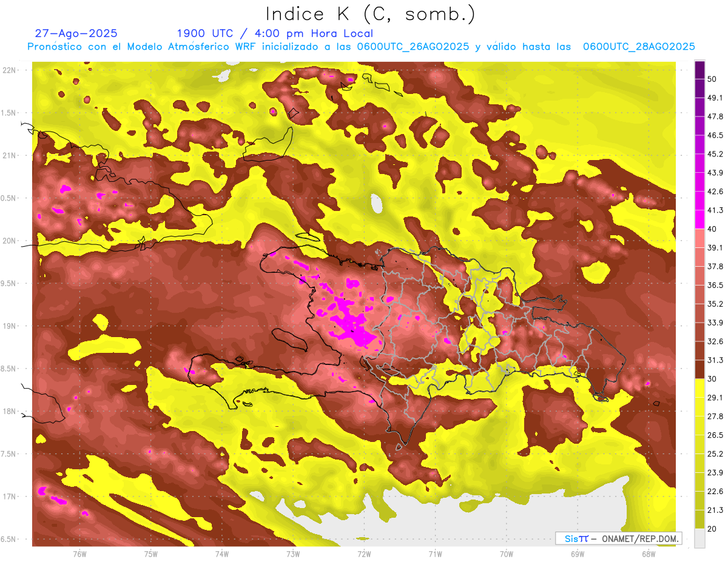Click the '21N' latitude axis label

[10, 155]
